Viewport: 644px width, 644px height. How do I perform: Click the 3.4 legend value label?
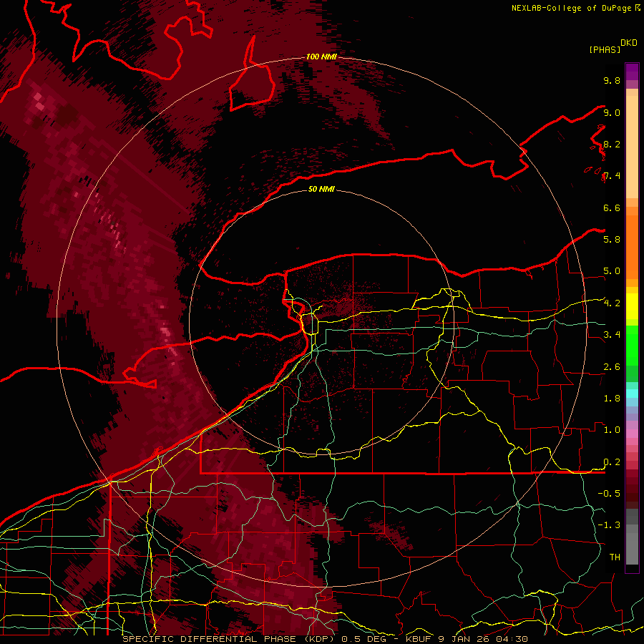coord(612,334)
